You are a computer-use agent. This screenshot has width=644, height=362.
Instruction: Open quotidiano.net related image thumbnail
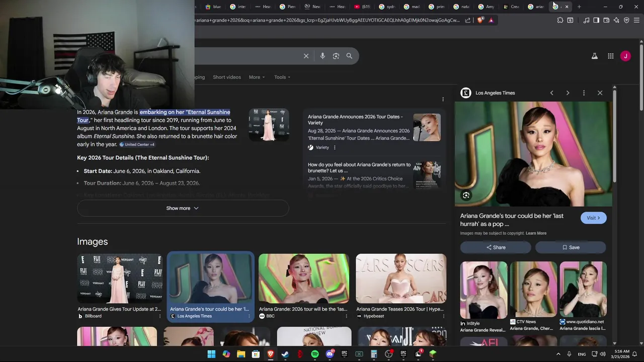click(583, 290)
